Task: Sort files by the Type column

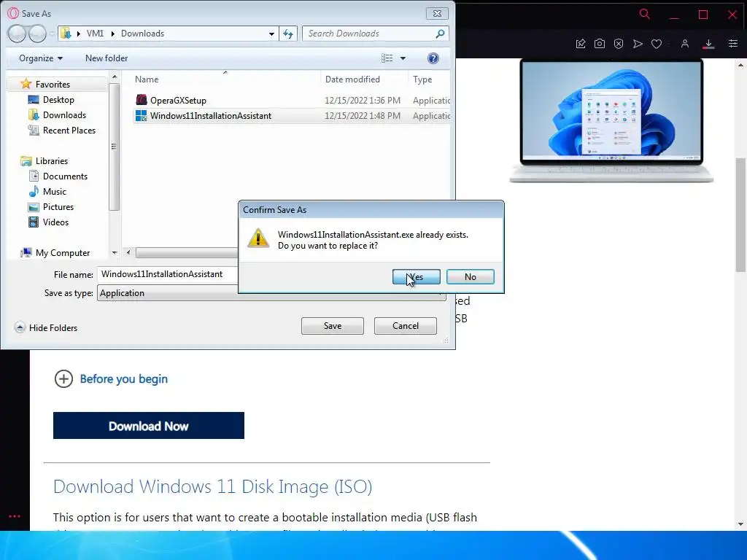Action: pos(422,79)
